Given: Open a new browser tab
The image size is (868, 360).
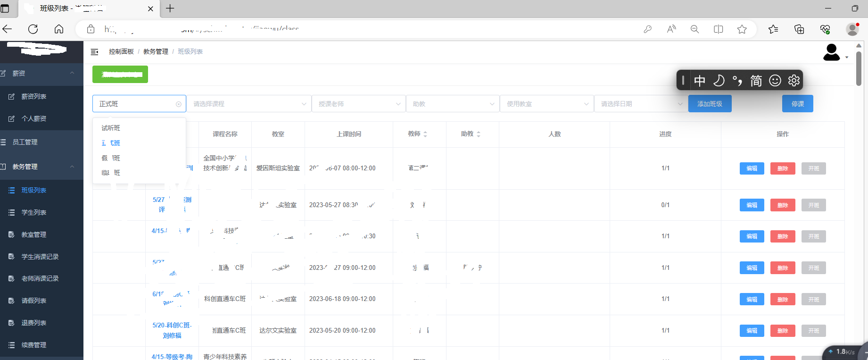Looking at the screenshot, I should pos(170,8).
